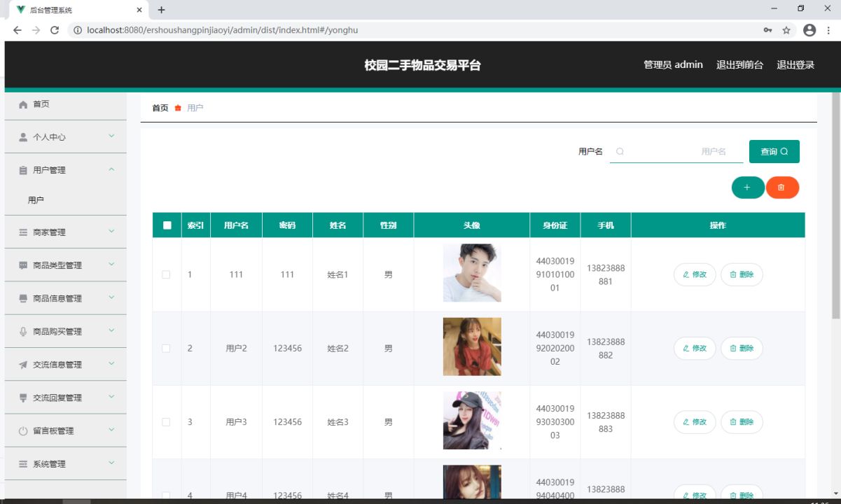
Task: Click the icon beside 商品信息管理
Action: pos(23,298)
